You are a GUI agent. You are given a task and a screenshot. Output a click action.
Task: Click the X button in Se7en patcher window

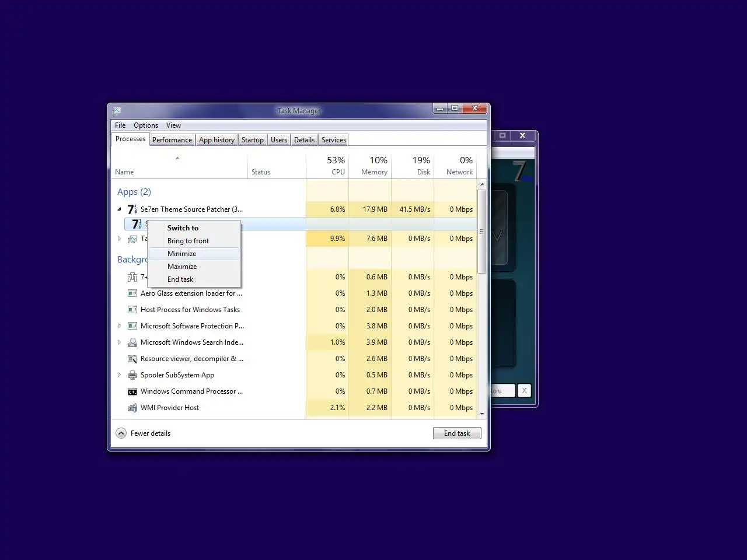coord(524,391)
